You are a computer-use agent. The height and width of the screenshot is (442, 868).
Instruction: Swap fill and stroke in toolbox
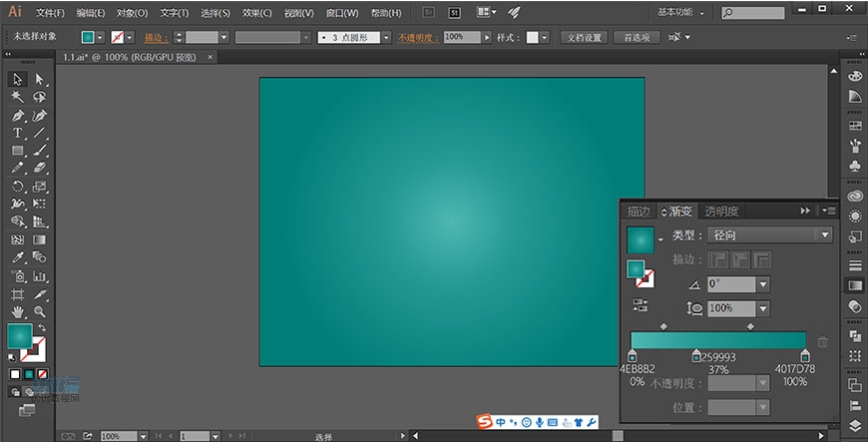click(x=42, y=328)
